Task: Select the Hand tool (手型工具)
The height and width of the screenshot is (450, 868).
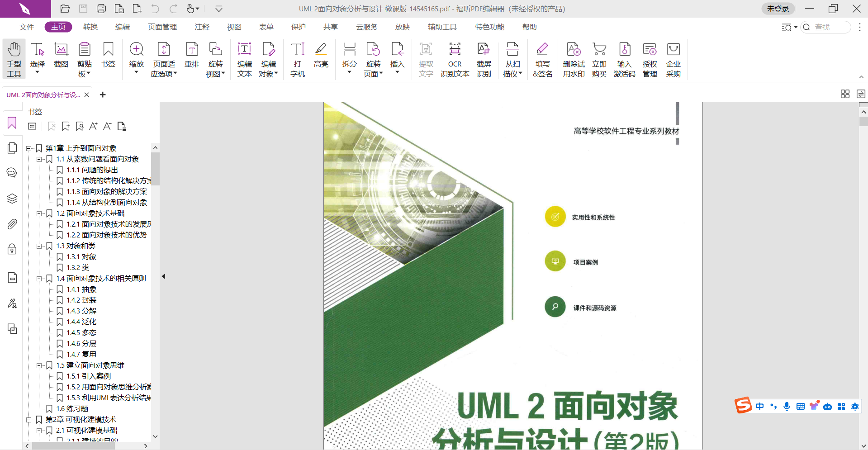Action: pyautogui.click(x=14, y=59)
